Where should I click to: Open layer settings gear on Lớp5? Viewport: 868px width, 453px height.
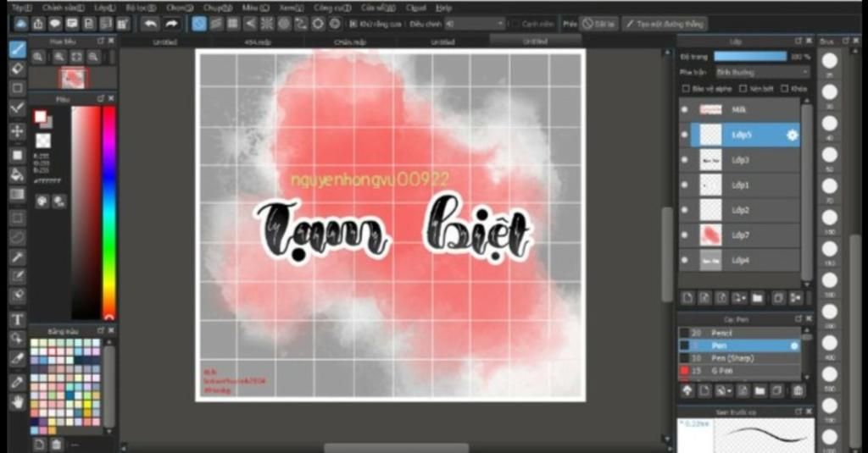point(793,135)
